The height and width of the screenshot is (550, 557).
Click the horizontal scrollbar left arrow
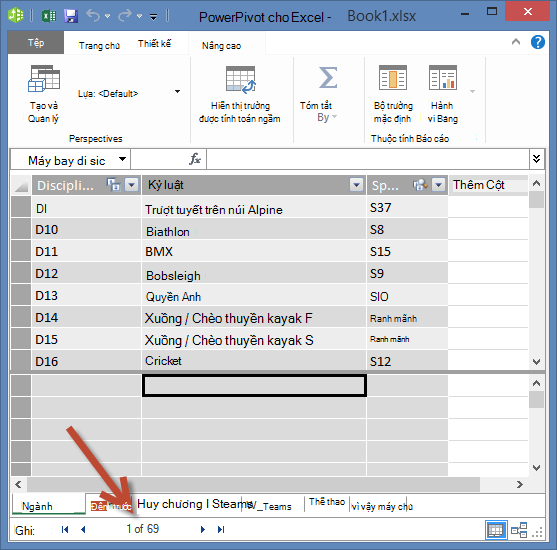point(18,484)
